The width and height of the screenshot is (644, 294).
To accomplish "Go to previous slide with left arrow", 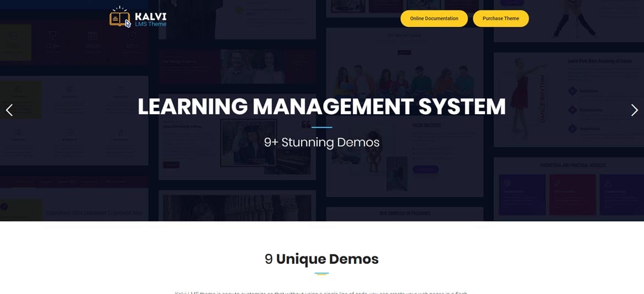I will click(9, 110).
